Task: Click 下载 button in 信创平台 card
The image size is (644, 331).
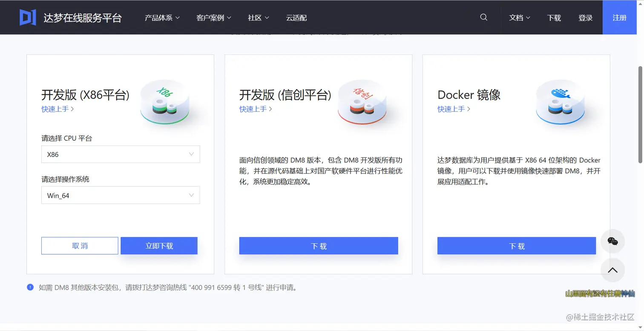Action: click(319, 246)
